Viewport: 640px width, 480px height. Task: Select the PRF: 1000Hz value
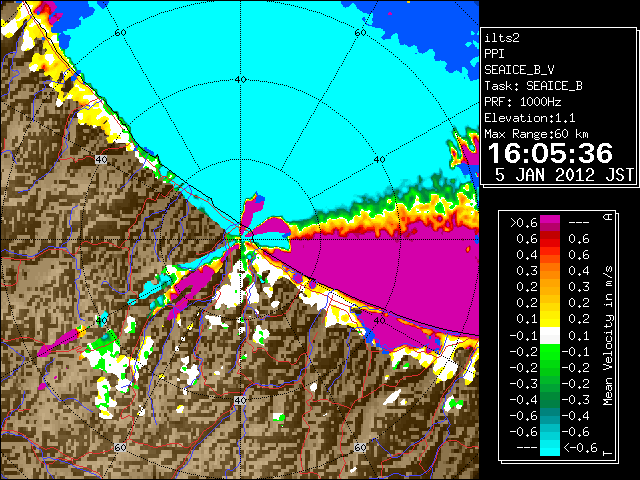click(523, 102)
